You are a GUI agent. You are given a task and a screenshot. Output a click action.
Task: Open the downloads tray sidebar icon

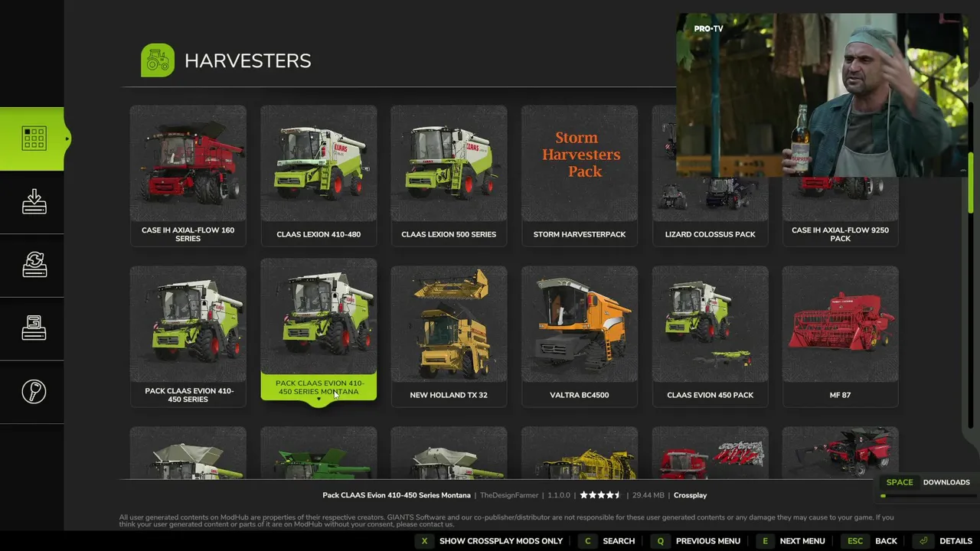point(34,202)
